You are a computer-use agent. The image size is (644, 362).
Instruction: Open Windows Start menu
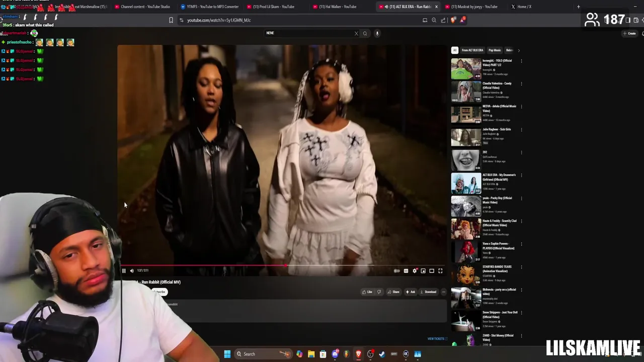[x=227, y=354]
